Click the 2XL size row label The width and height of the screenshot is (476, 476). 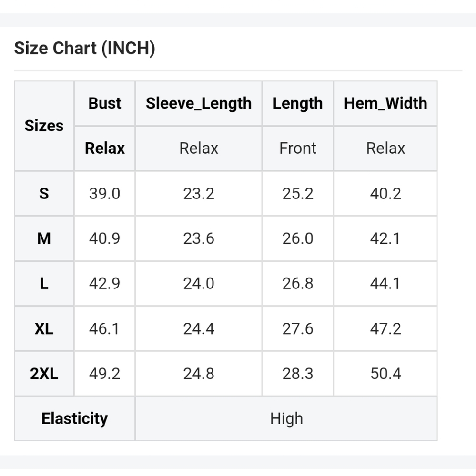(44, 374)
